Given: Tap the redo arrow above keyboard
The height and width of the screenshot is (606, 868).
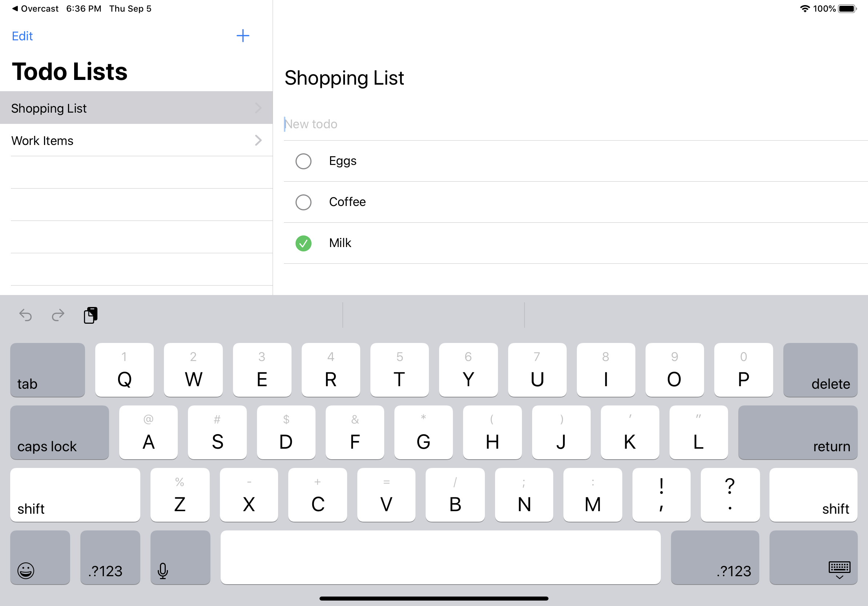Looking at the screenshot, I should [x=58, y=315].
